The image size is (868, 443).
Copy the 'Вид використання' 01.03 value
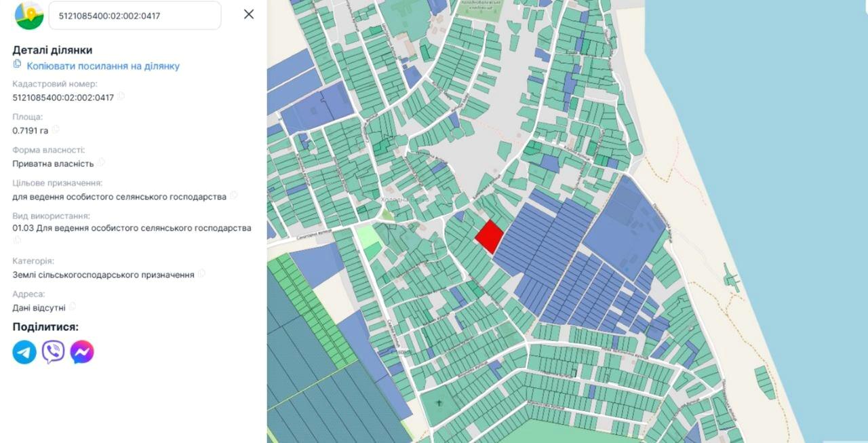coord(17,239)
